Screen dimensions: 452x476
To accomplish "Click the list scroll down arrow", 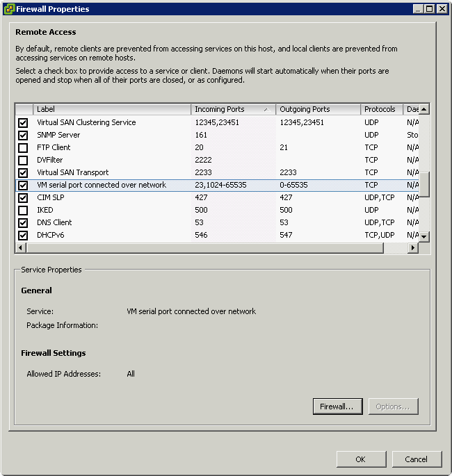I will point(424,236).
